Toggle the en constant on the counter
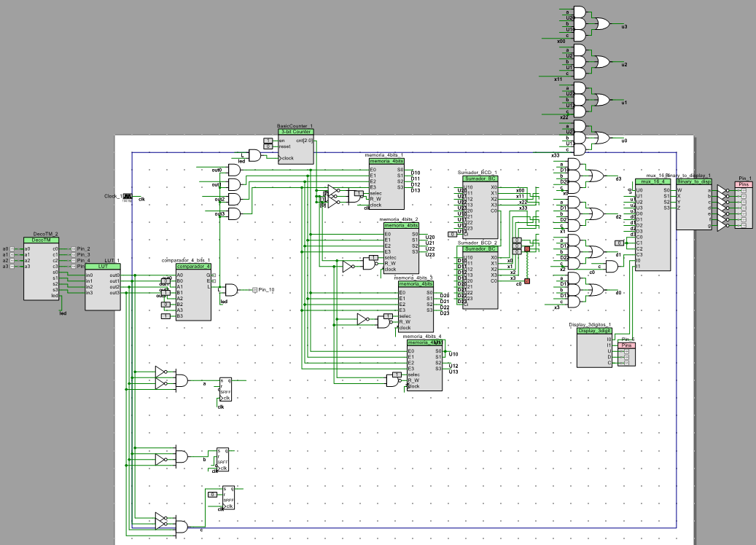 (x=268, y=140)
